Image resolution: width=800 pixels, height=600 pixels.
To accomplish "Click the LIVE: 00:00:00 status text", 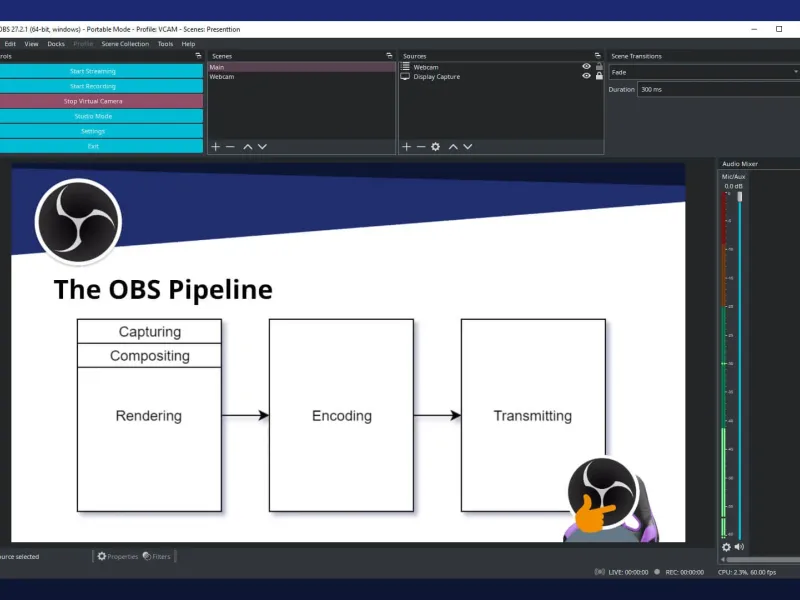I will point(628,572).
